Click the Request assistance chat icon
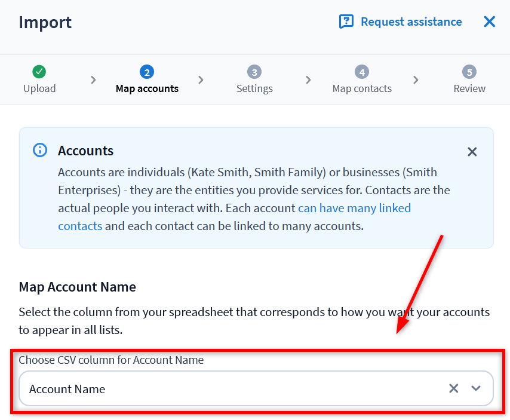 coord(346,22)
